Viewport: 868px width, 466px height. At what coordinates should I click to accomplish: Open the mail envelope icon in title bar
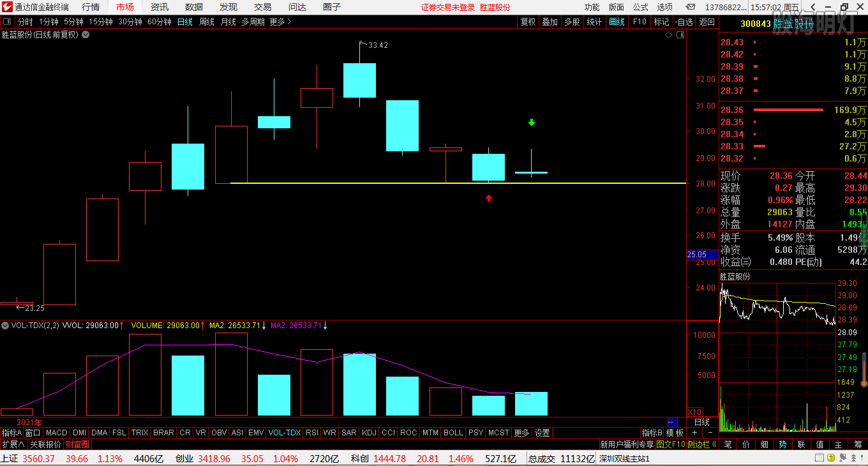pyautogui.click(x=691, y=7)
